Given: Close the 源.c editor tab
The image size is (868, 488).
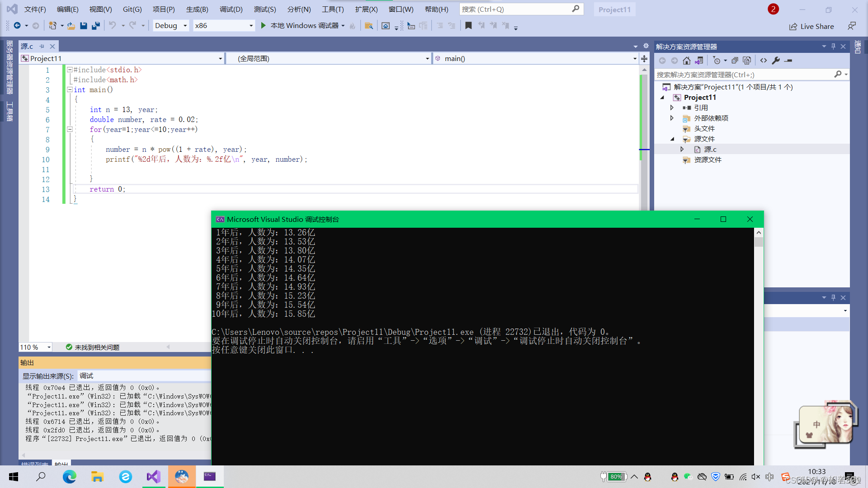Looking at the screenshot, I should (x=52, y=46).
